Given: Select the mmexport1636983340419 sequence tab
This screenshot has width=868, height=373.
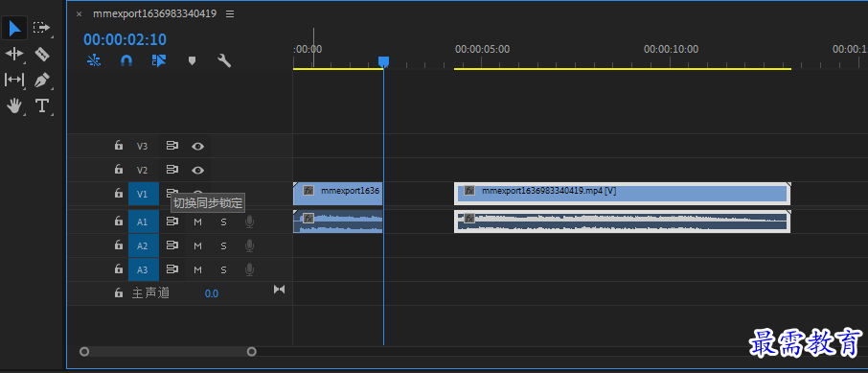Looking at the screenshot, I should point(154,13).
